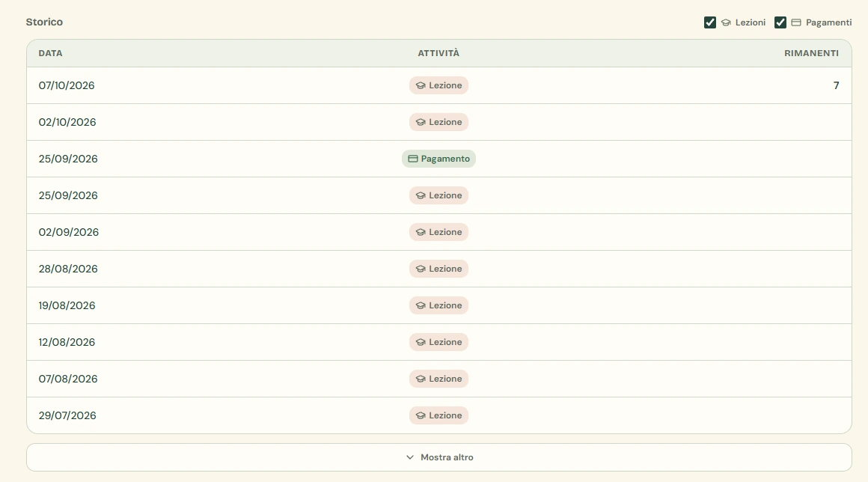Click the graduation cap icon beside Lezioni filter
The image size is (868, 482).
point(726,22)
